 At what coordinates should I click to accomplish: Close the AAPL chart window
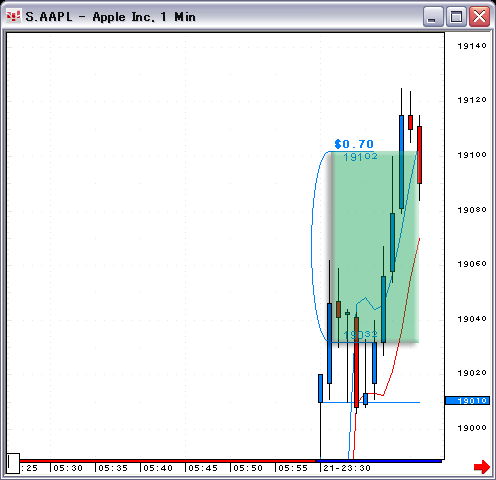479,16
